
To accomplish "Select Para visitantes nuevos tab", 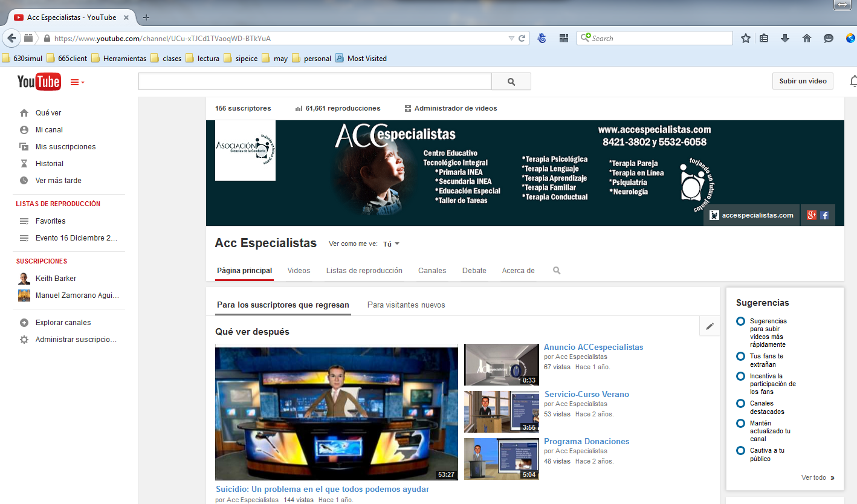I will (x=406, y=305).
